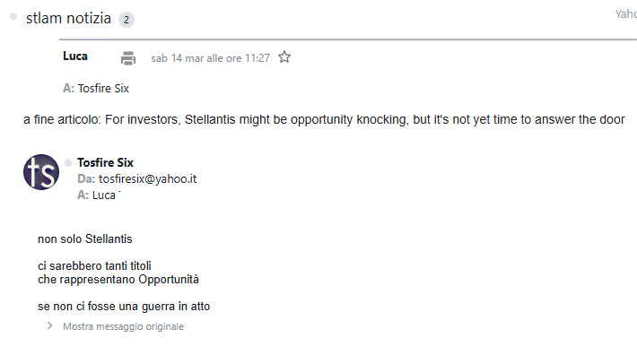Screen dimensions: 637x364
Task: Select recipient Luca in second message
Action: 105,194
